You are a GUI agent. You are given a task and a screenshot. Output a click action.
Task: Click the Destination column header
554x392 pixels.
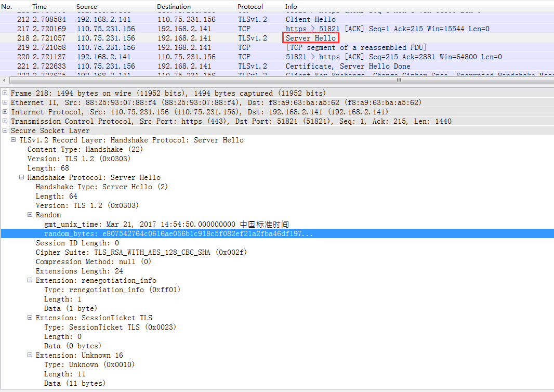click(174, 7)
